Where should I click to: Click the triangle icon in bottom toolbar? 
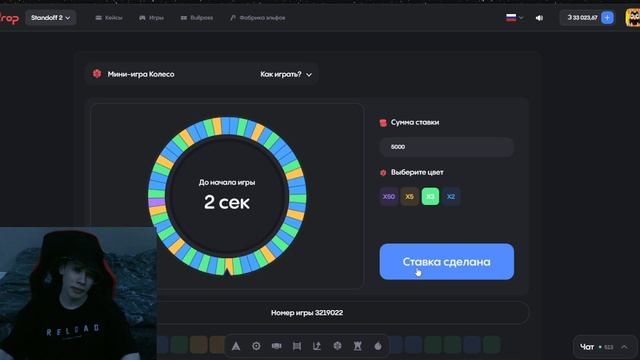click(236, 346)
